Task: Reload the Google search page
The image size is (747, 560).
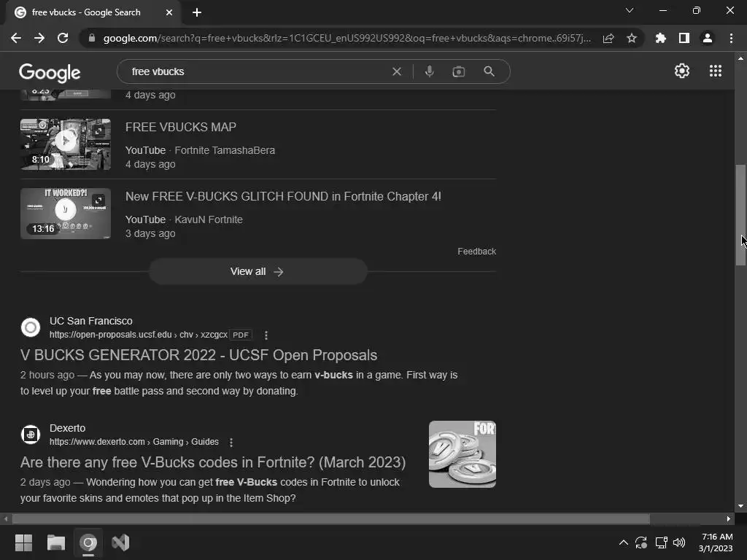Action: pos(63,38)
